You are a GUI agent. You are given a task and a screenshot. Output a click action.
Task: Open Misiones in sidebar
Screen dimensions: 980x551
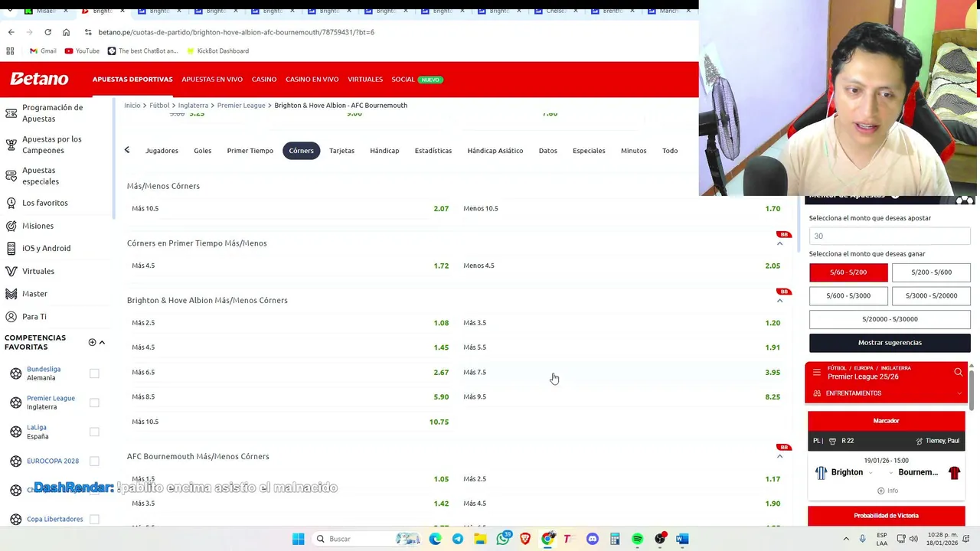[x=38, y=226]
